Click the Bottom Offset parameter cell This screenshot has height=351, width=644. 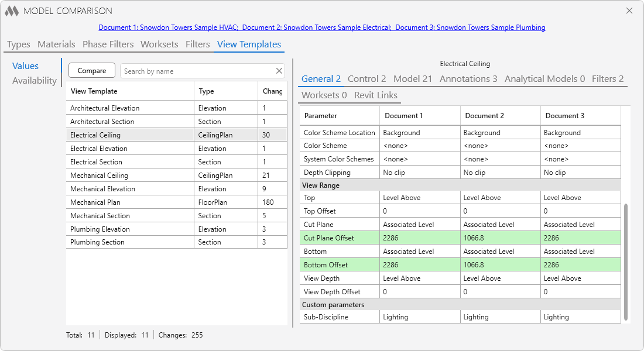point(339,265)
